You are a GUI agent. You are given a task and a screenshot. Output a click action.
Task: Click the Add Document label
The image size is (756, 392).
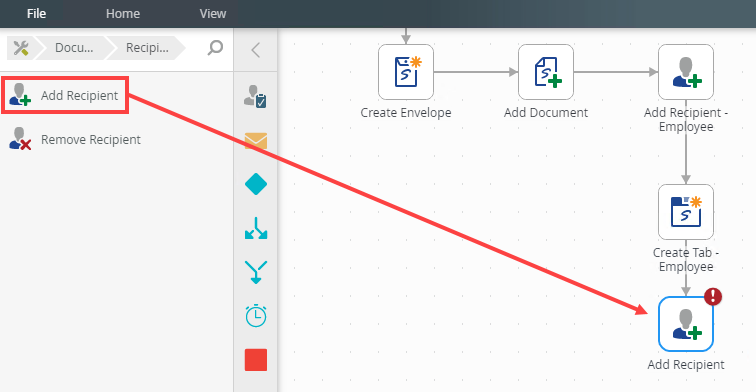click(x=546, y=113)
